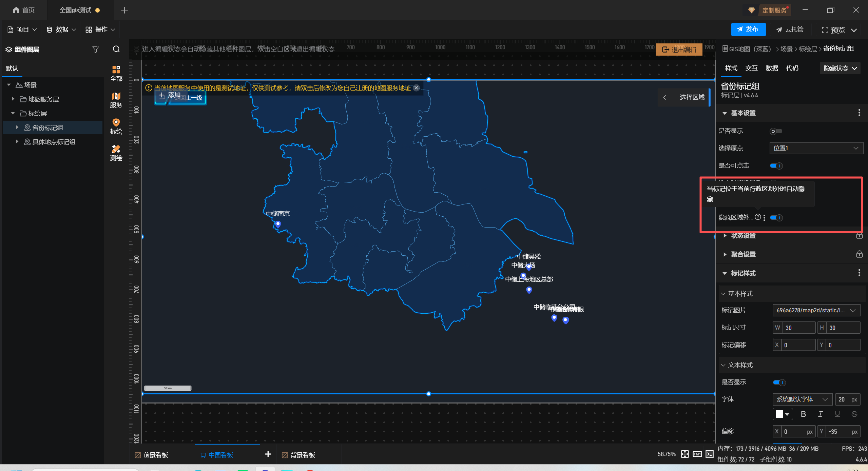
Task: Expand the 聚合设置 section
Action: [743, 254]
